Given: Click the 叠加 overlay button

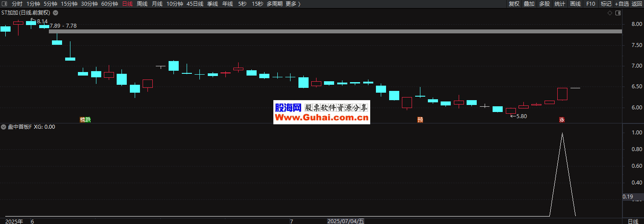Looking at the screenshot, I should (529, 4).
